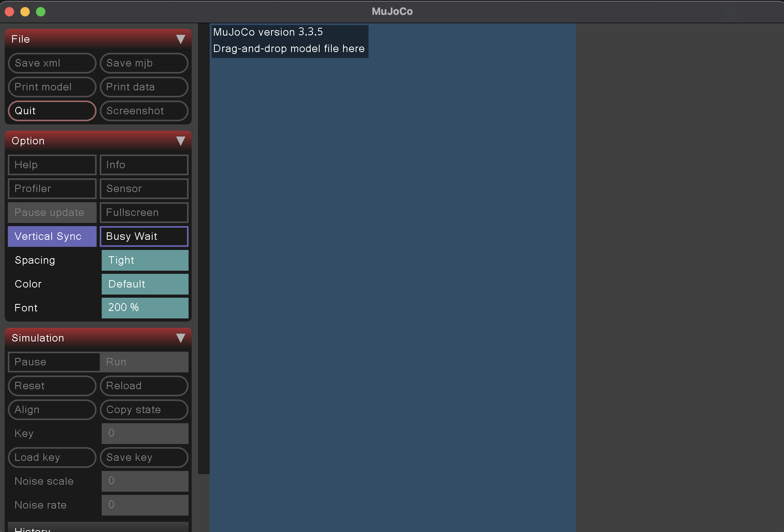
Task: Click the Reset button
Action: [x=52, y=386]
